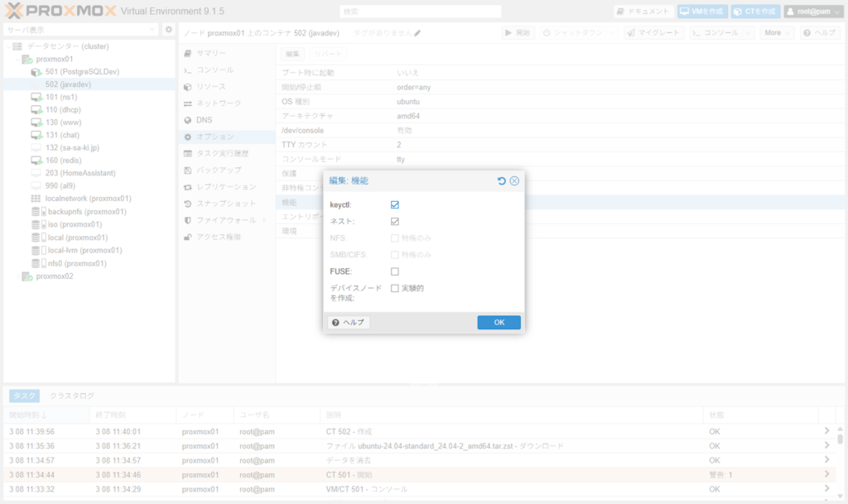Enable the FUSE checkbox
Viewport: 848px width, 504px height.
click(395, 271)
